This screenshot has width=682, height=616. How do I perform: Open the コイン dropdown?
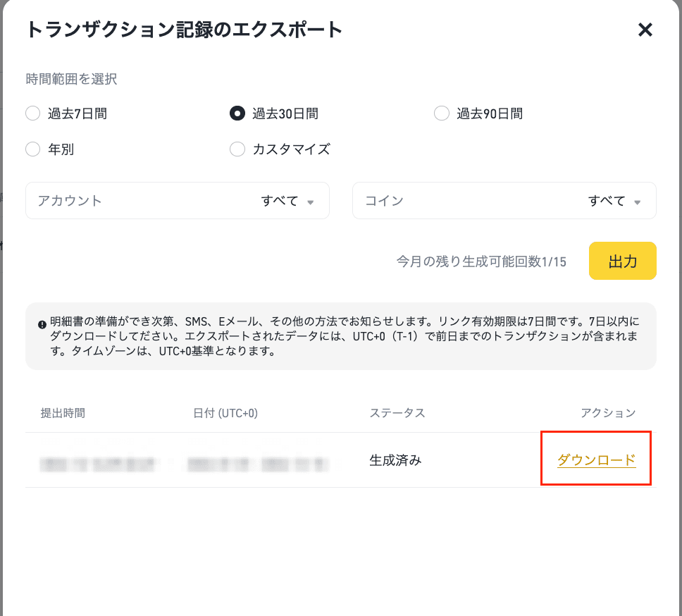point(504,201)
